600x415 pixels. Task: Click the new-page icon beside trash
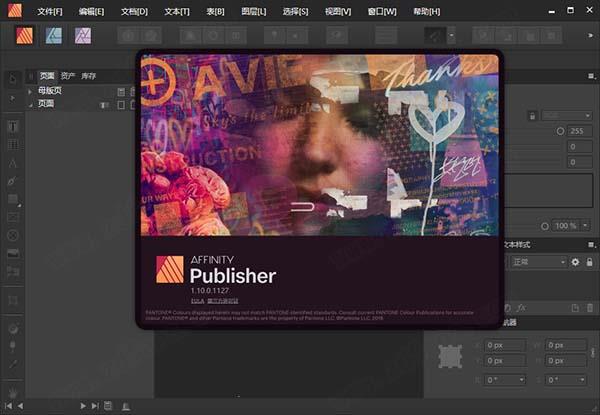pyautogui.click(x=575, y=308)
